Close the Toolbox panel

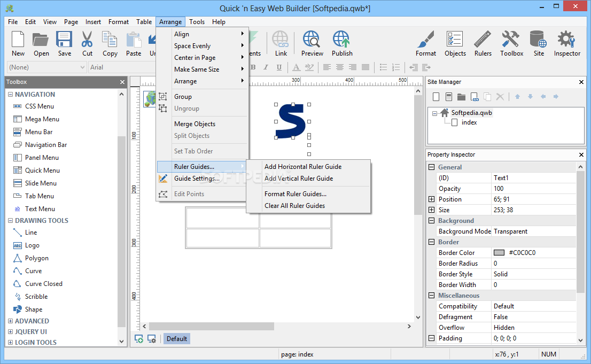(122, 82)
